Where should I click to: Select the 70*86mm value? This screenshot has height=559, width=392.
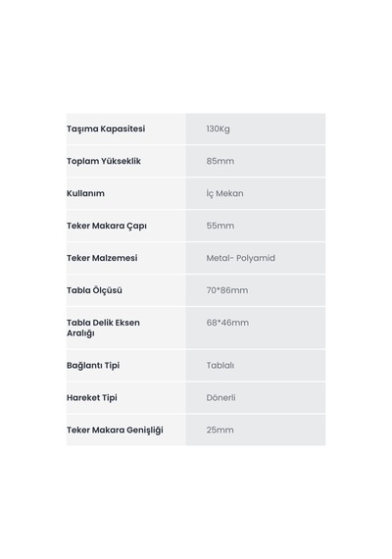227,290
